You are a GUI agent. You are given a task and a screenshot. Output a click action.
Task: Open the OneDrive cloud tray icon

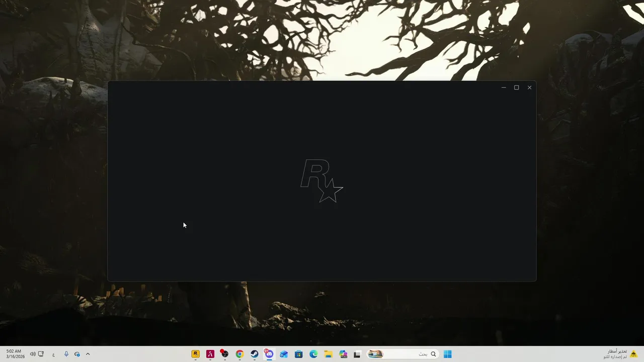(x=77, y=354)
